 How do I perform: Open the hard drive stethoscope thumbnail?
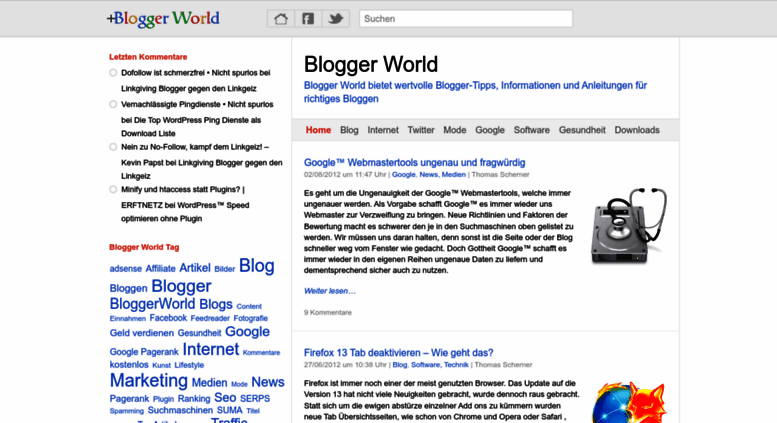pyautogui.click(x=628, y=225)
